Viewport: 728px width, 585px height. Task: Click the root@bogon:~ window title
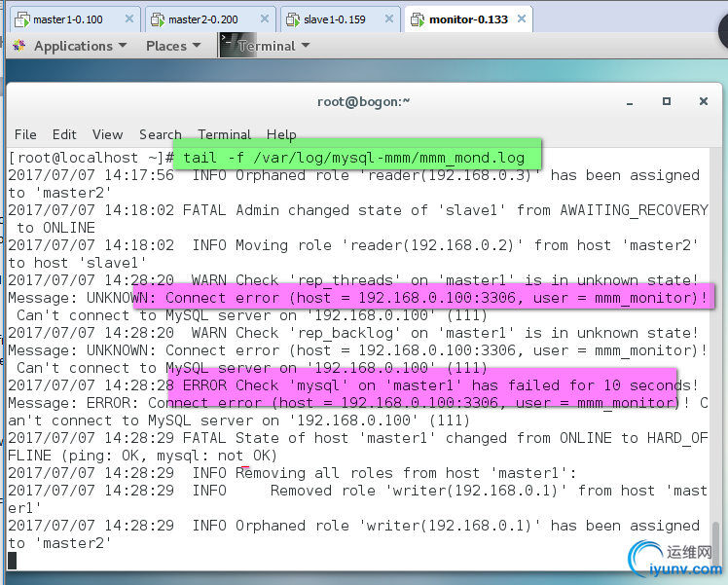pos(363,101)
